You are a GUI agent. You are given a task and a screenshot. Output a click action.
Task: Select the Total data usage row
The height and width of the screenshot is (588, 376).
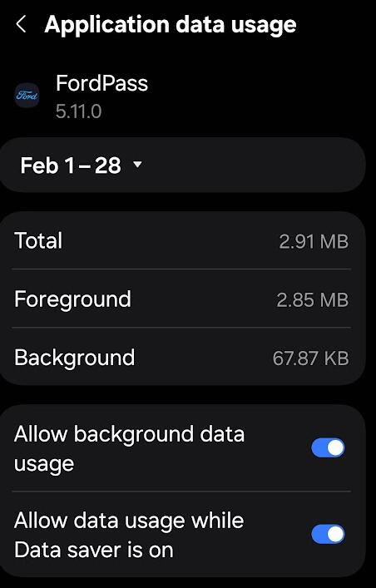tap(181, 240)
